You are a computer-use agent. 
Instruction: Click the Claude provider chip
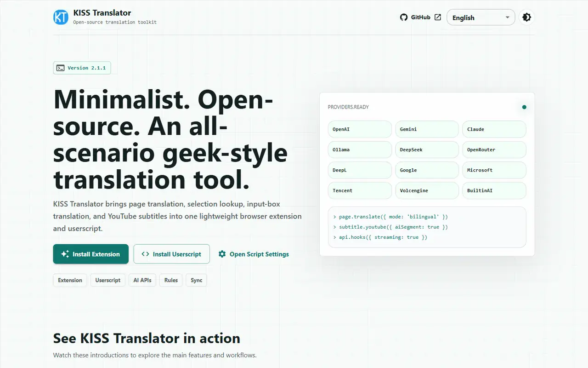pos(494,129)
